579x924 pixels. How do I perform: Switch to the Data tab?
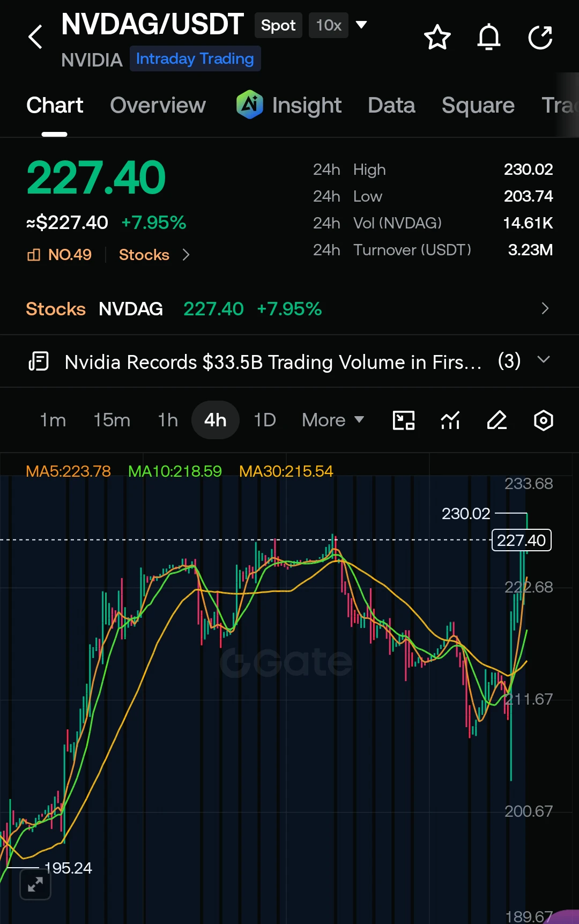tap(391, 105)
